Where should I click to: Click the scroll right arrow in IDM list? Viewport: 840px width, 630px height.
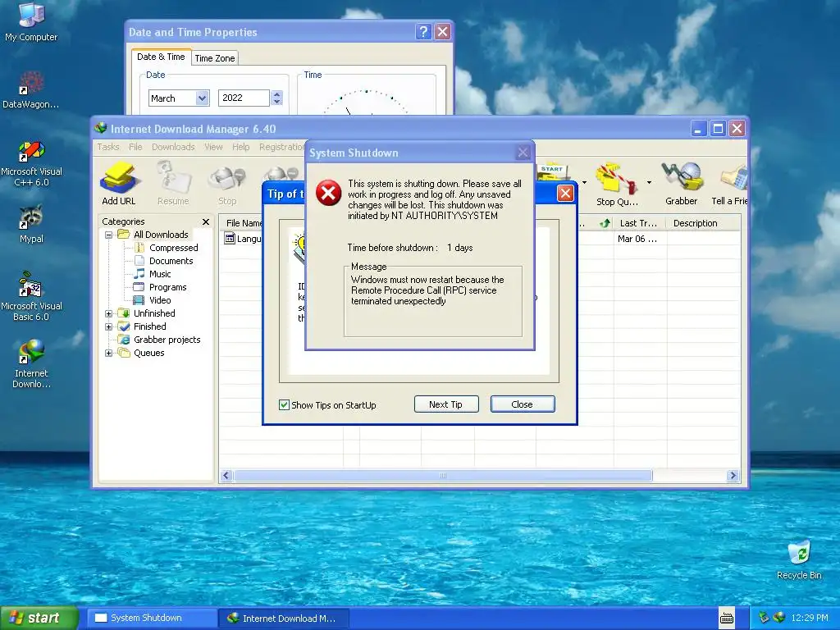click(x=733, y=476)
